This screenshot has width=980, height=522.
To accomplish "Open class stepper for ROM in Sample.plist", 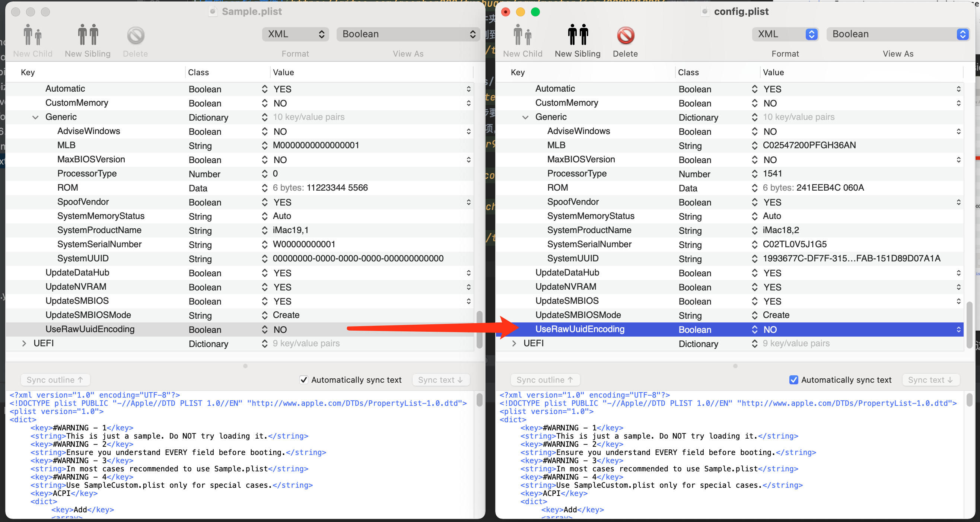I will pos(264,188).
